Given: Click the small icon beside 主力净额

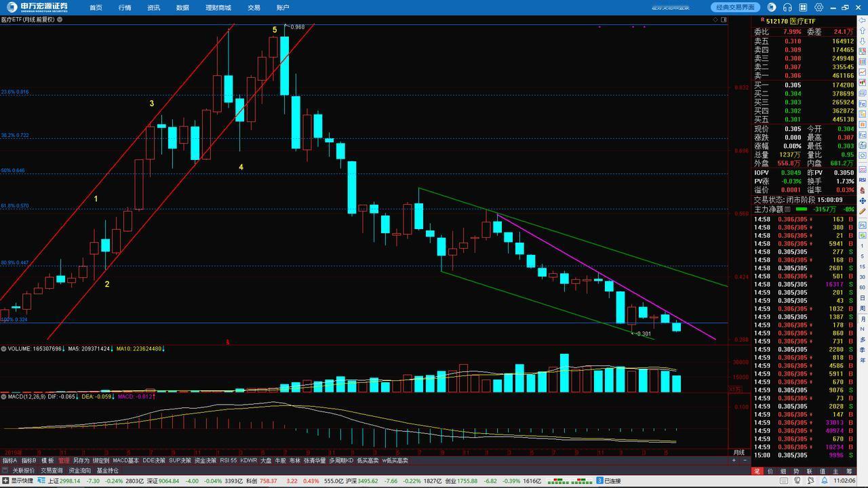Looking at the screenshot, I should coord(787,209).
